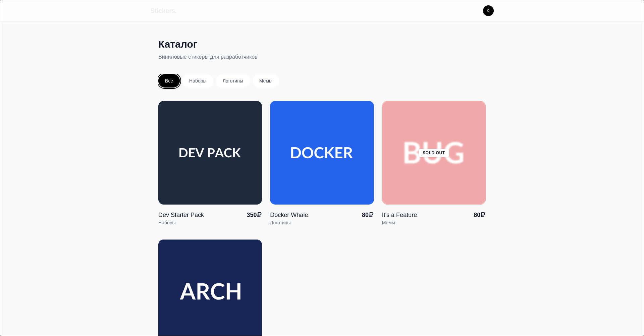644x336 pixels.
Task: Click Наборы category label under Dev Starter Pack
Action: pyautogui.click(x=167, y=223)
